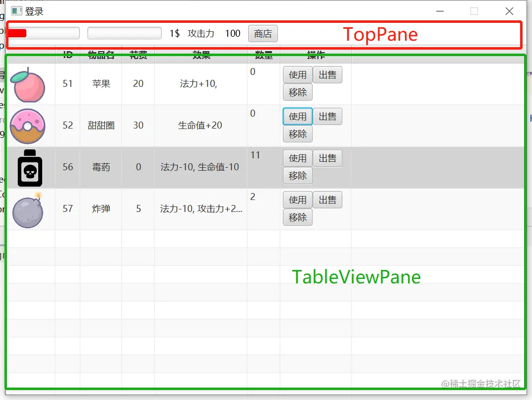The height and width of the screenshot is (400, 532).
Task: Click the cost 30 cell
Action: coord(138,126)
